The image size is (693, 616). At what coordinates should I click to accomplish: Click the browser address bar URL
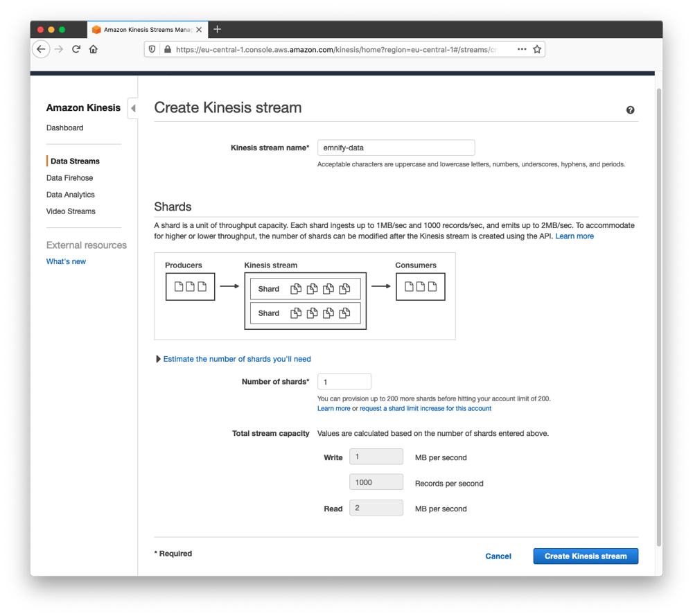(x=336, y=49)
